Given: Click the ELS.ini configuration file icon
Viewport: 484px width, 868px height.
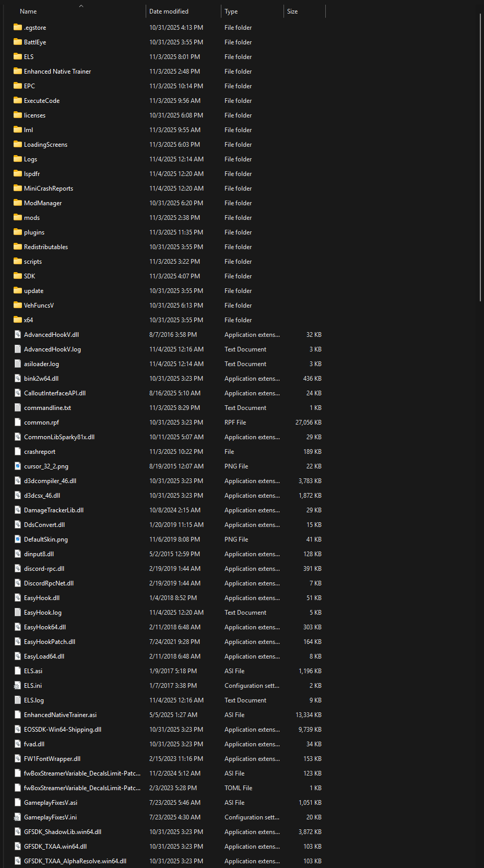Looking at the screenshot, I should coord(18,685).
